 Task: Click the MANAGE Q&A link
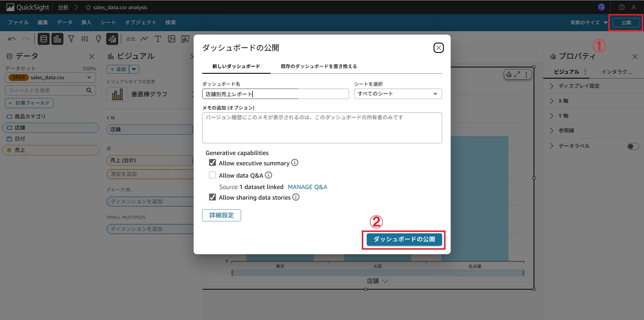click(307, 187)
